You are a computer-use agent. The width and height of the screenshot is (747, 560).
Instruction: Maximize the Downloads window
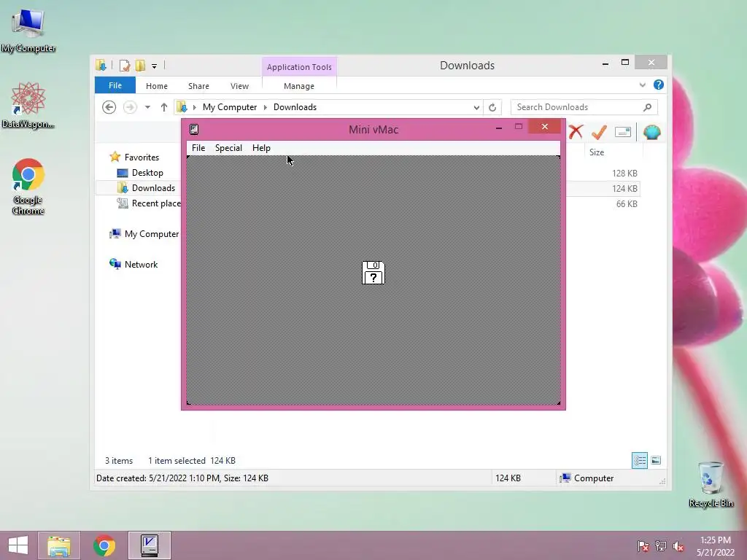coord(625,63)
